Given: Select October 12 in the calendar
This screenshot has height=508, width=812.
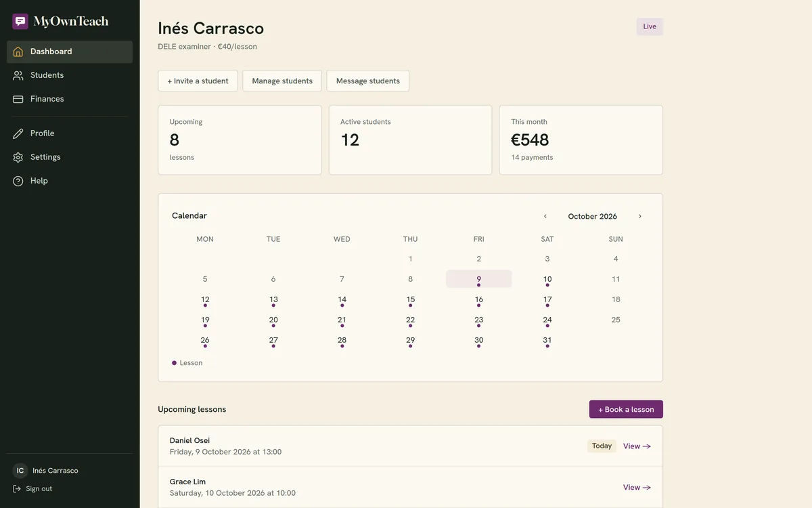Looking at the screenshot, I should 205,299.
